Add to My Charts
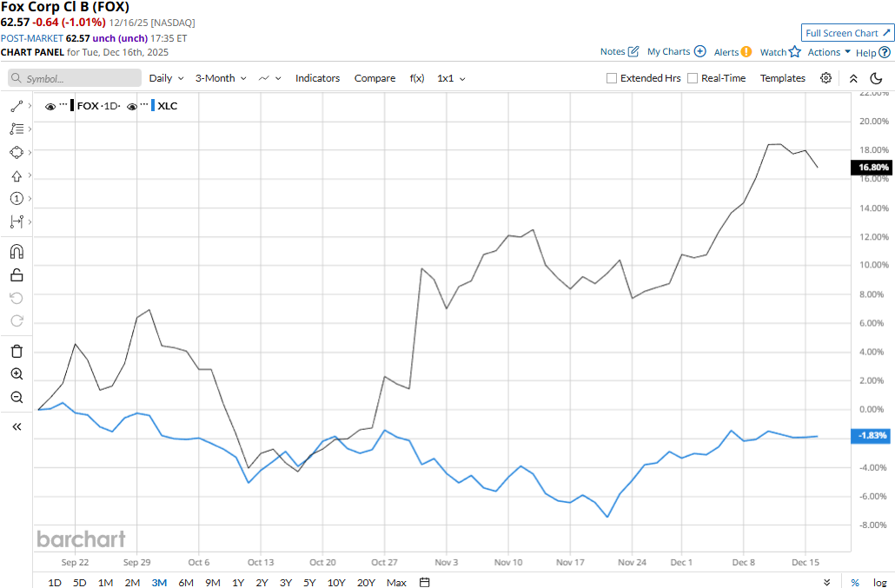Image resolution: width=895 pixels, height=588 pixels. click(676, 51)
